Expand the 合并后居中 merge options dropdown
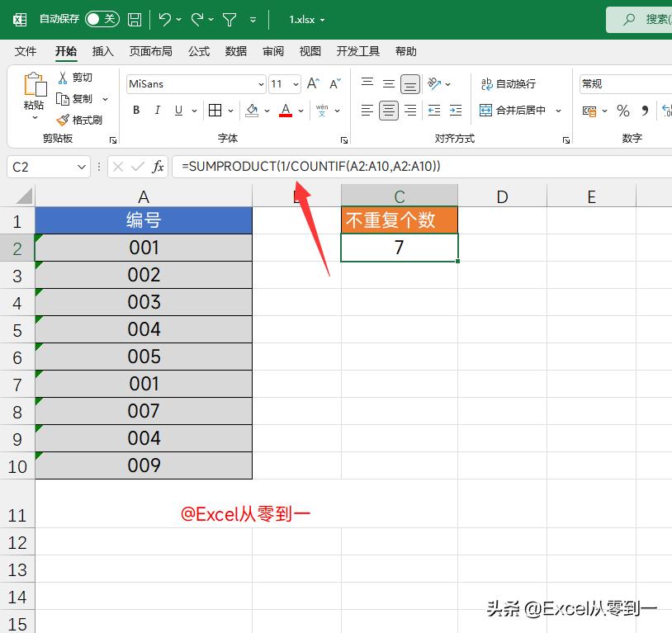 pos(558,110)
